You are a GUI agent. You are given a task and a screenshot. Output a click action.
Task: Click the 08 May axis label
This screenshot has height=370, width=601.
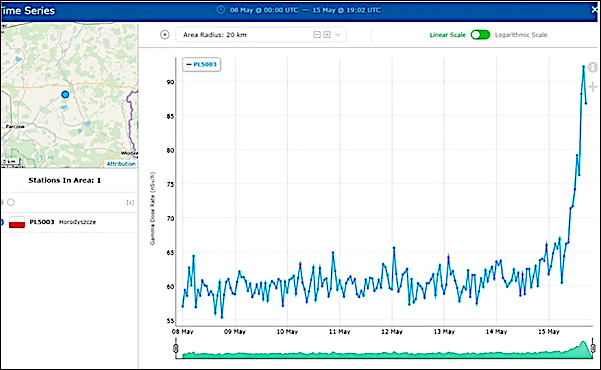[182, 331]
